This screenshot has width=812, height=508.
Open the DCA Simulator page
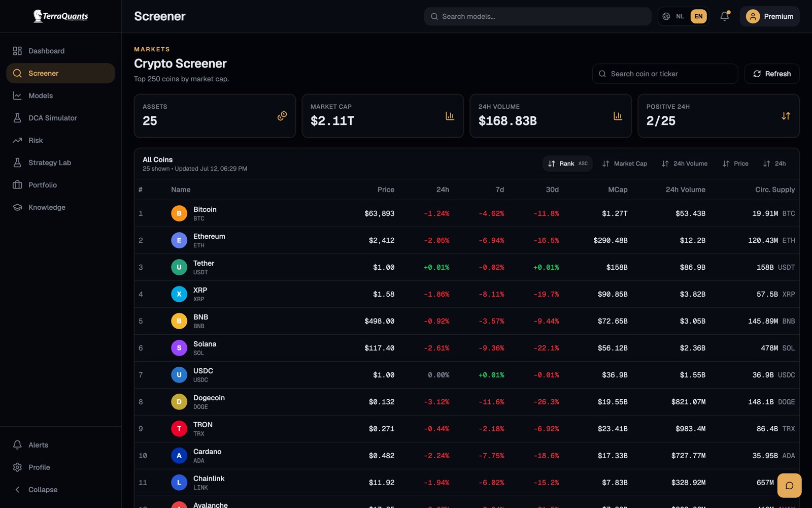(x=61, y=118)
